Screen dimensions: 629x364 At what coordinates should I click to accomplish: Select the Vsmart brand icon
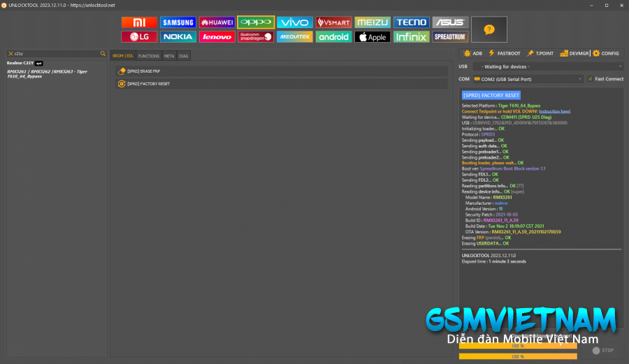[333, 22]
